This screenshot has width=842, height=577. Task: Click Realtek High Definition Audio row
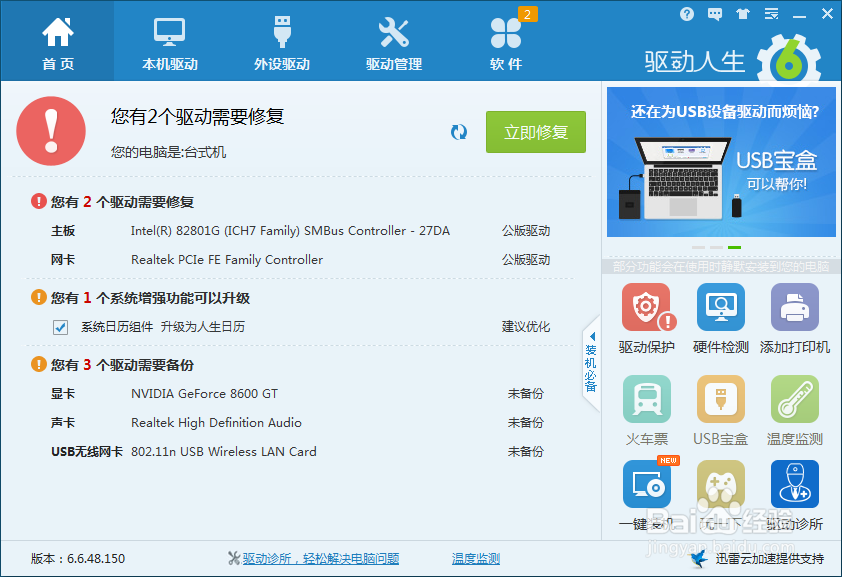click(298, 423)
